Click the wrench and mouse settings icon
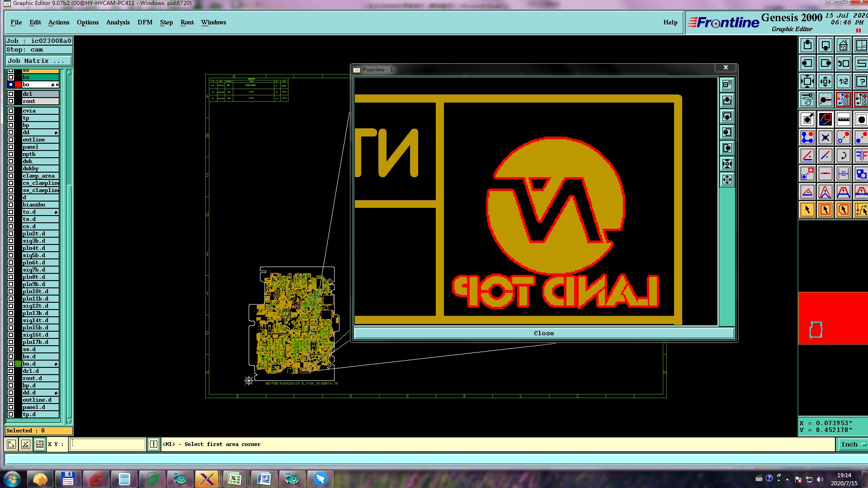 pyautogui.click(x=807, y=99)
